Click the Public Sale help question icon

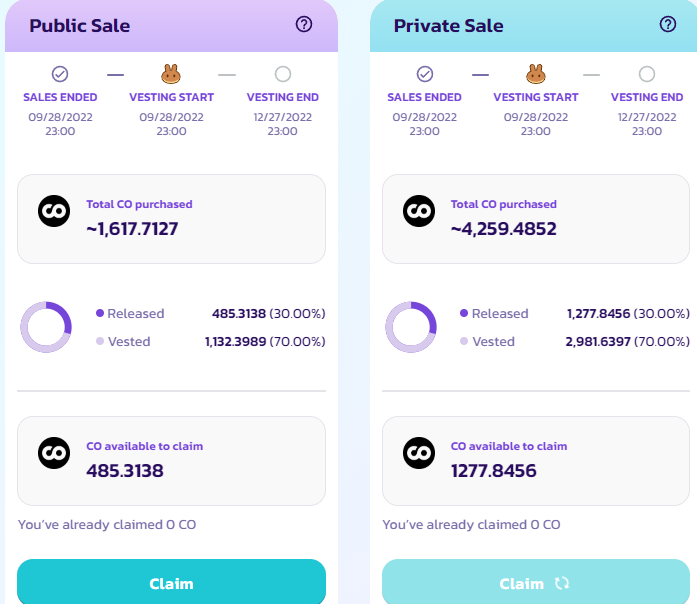(x=304, y=24)
